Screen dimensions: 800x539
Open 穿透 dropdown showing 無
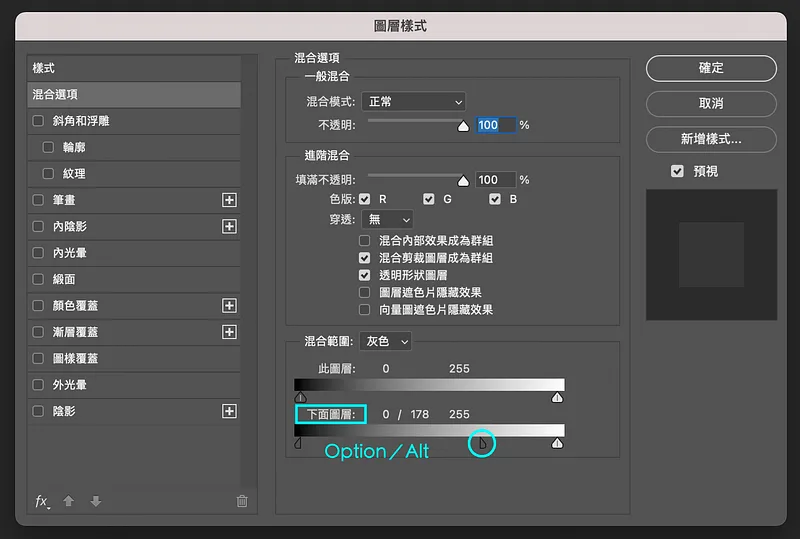387,219
